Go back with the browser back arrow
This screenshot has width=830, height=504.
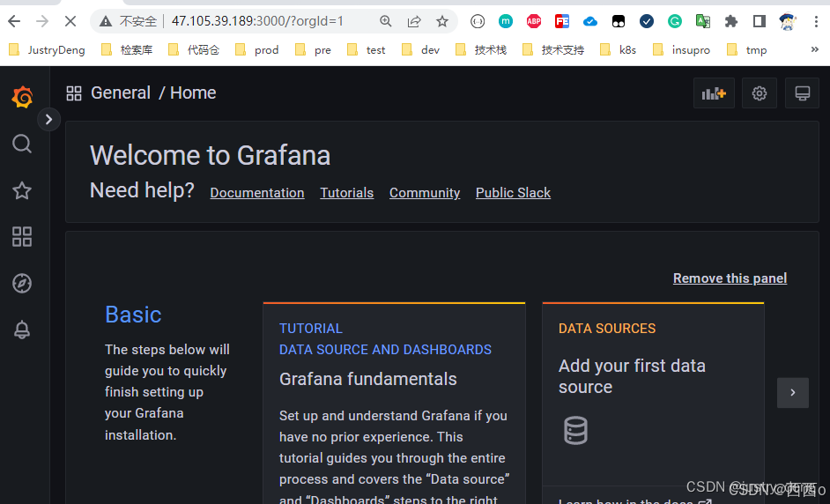click(14, 21)
